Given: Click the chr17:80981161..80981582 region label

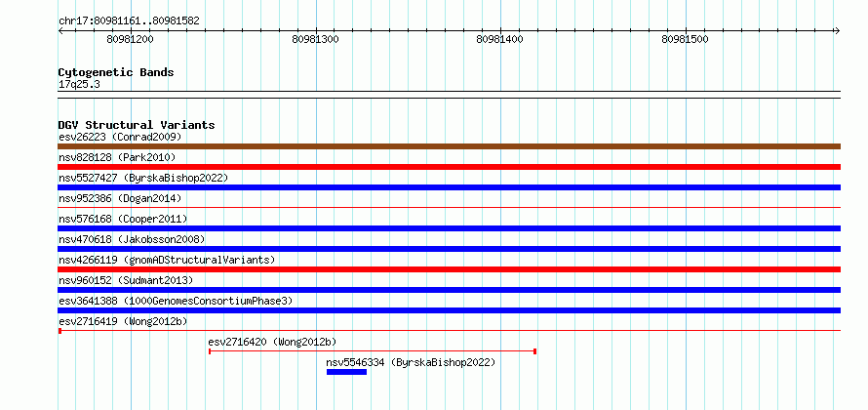Looking at the screenshot, I should click(129, 21).
